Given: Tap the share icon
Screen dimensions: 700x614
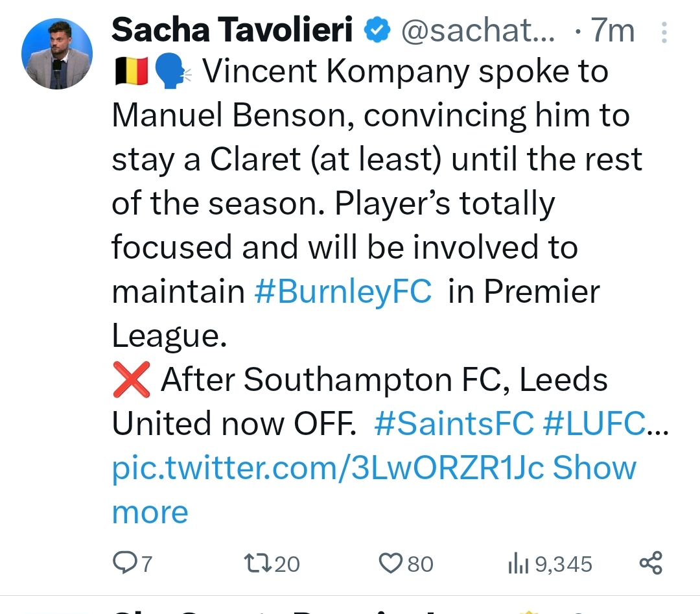Looking at the screenshot, I should (650, 562).
